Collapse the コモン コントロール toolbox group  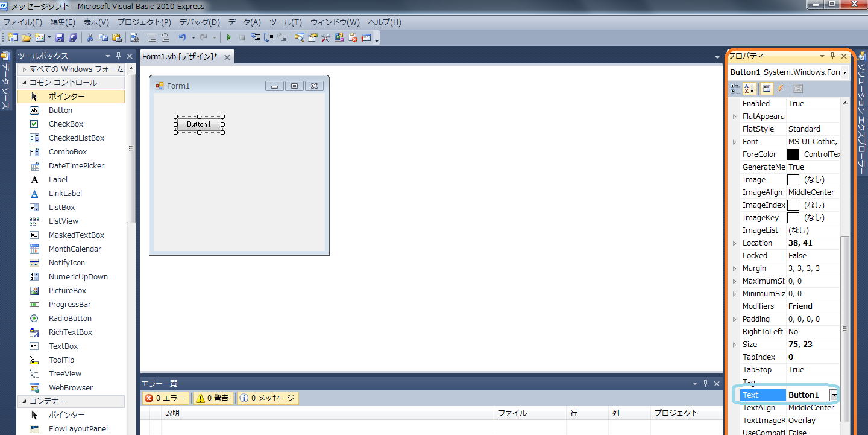coord(25,83)
